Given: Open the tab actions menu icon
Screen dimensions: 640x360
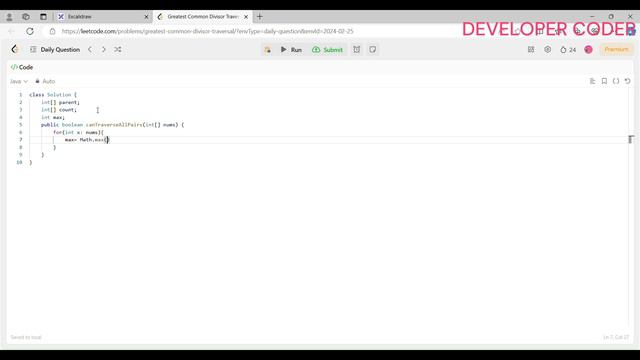Looking at the screenshot, I should coord(43,17).
